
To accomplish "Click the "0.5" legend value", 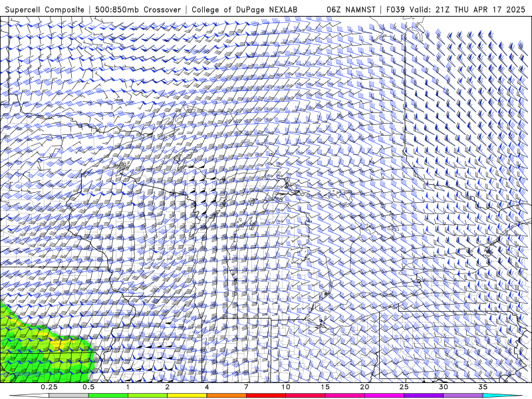I will [x=88, y=387].
